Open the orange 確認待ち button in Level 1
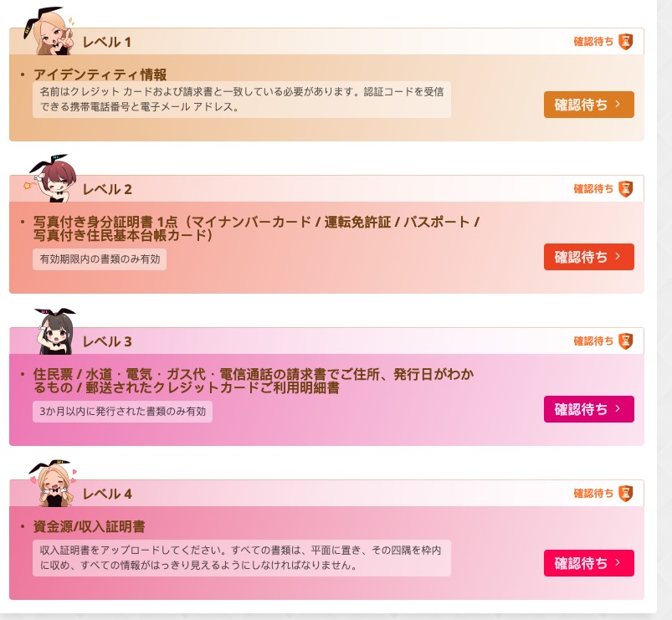This screenshot has width=672, height=620. coord(589,105)
